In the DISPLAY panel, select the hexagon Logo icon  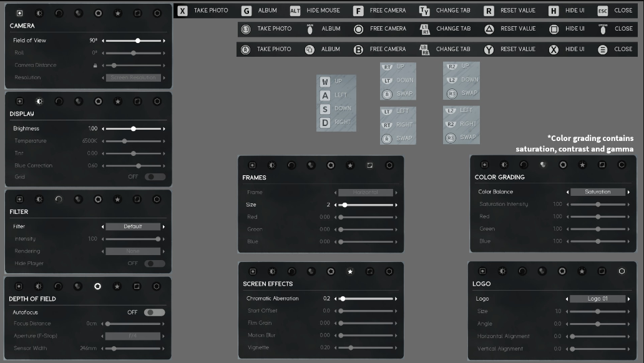157,101
